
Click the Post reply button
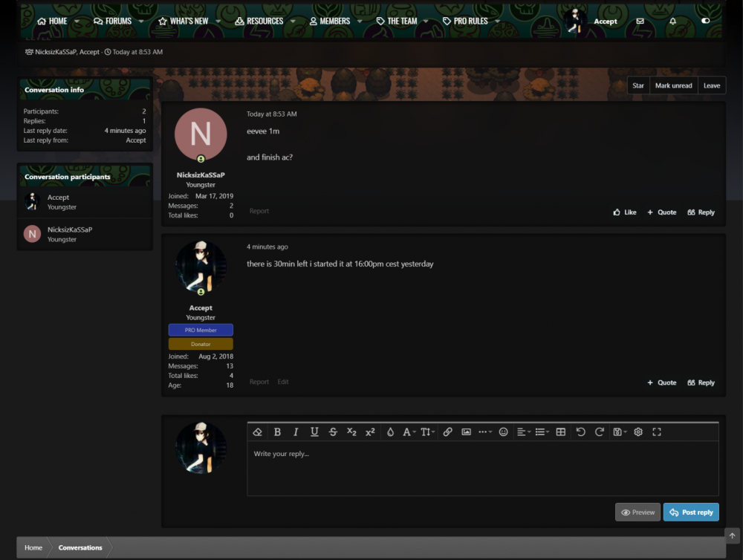point(690,512)
